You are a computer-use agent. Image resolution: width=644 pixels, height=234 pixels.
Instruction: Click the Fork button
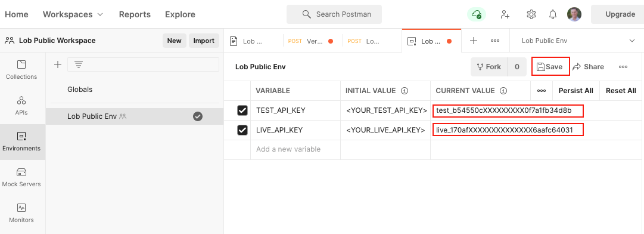(x=489, y=67)
